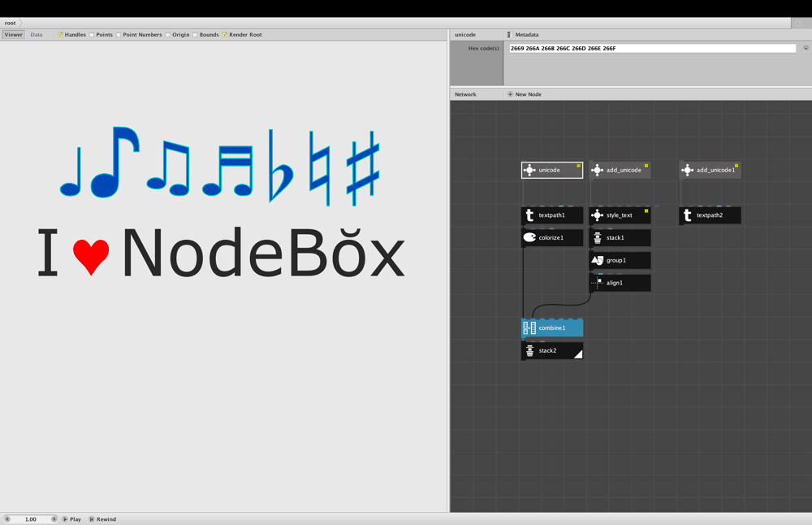
Task: Click the root breadcrumb
Action: tap(11, 23)
